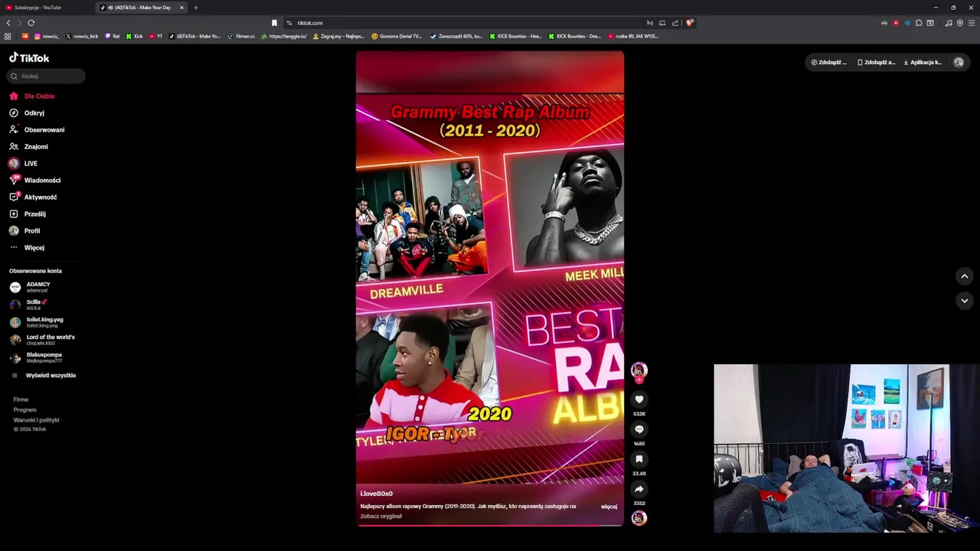Click the Szukaj search field
The height and width of the screenshot is (551, 980).
coord(46,77)
